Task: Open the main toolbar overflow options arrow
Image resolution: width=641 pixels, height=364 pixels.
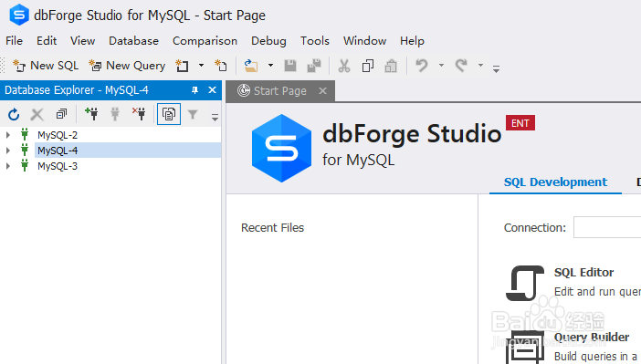Action: coord(496,69)
